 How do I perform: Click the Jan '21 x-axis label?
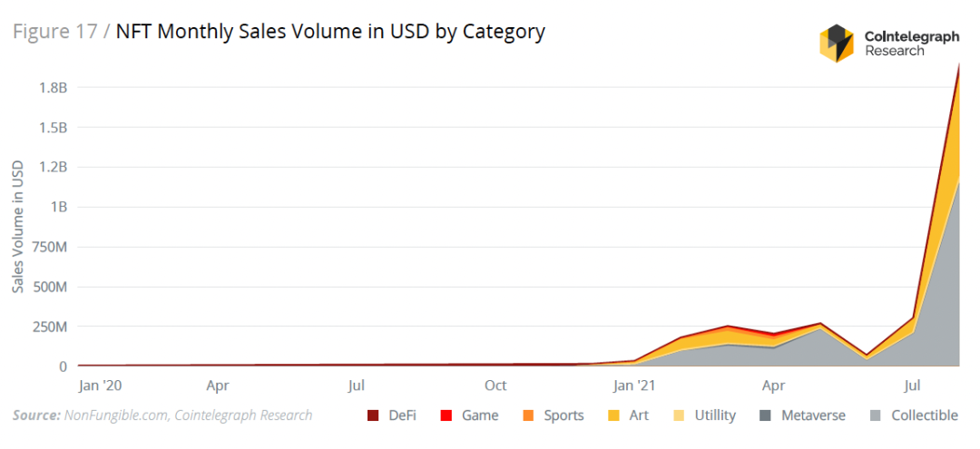tap(635, 386)
